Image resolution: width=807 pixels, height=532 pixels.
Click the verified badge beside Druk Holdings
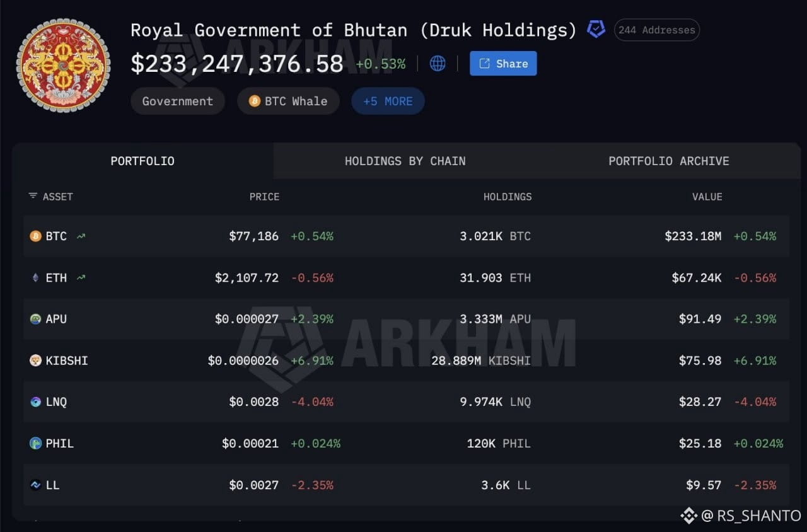tap(596, 29)
